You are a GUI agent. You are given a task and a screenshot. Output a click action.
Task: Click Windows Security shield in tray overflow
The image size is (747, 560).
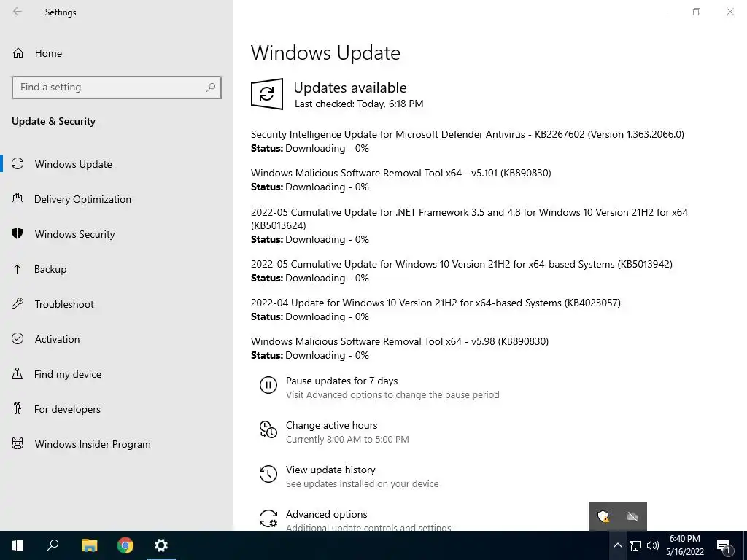pos(603,516)
